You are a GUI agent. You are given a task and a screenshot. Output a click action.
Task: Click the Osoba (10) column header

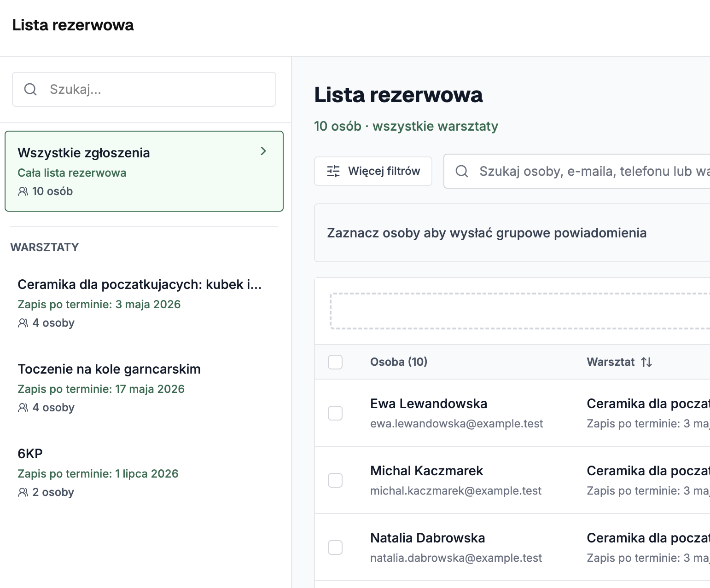399,362
